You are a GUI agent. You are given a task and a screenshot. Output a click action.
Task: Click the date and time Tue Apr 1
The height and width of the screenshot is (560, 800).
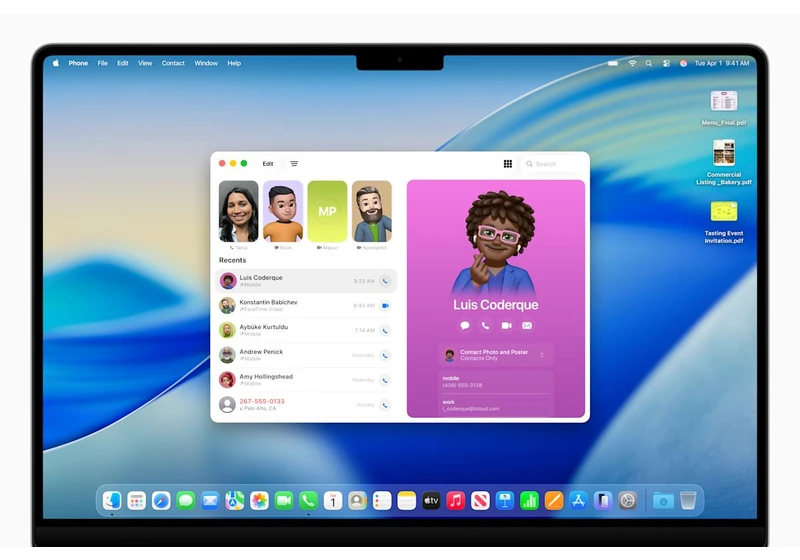pos(721,63)
